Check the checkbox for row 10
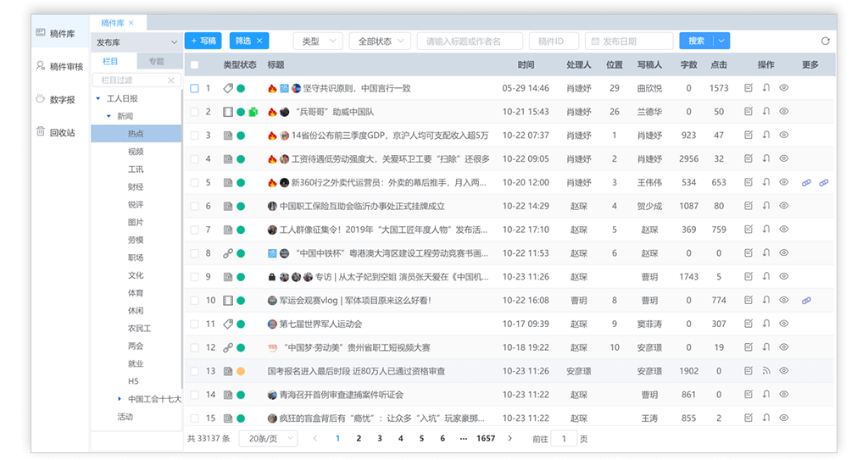The width and height of the screenshot is (868, 460). [x=194, y=301]
